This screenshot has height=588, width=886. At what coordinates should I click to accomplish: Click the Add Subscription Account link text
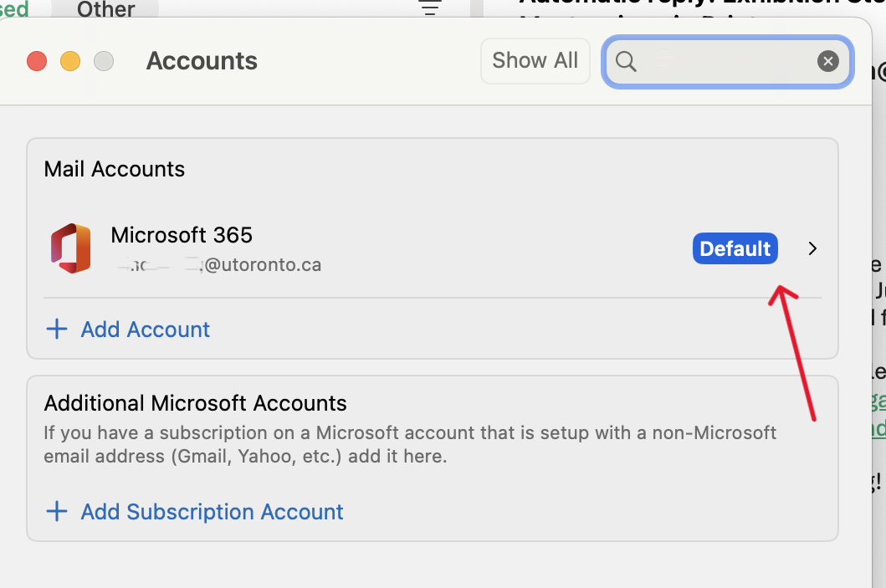212,512
